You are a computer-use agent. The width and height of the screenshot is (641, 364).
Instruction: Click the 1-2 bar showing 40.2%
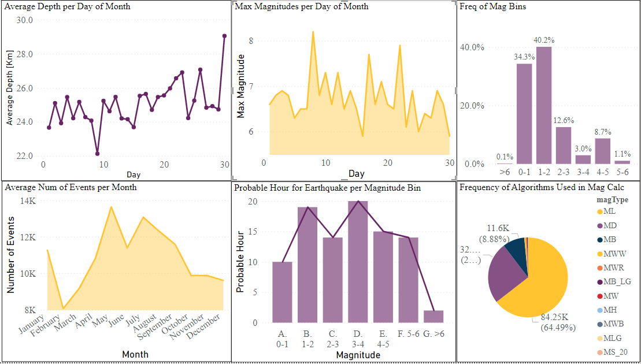click(544, 105)
